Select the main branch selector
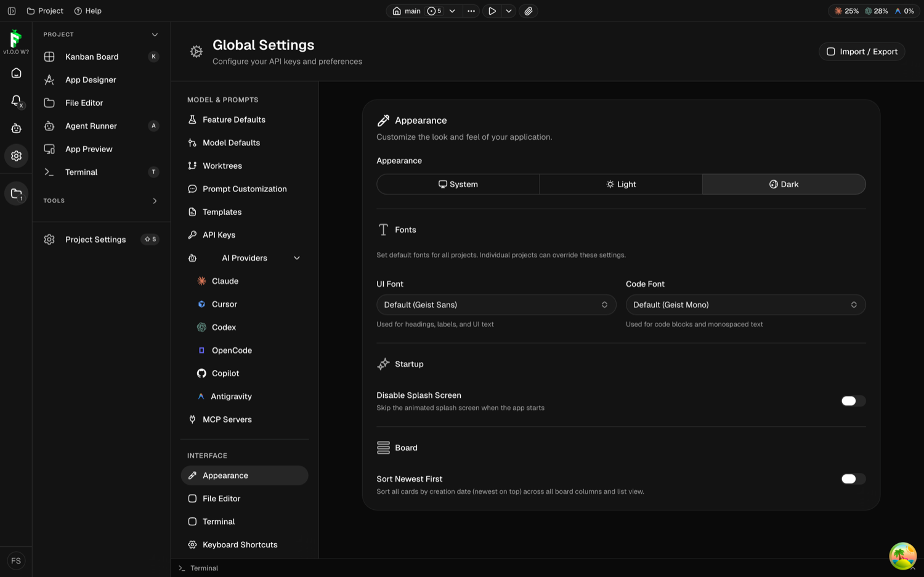The height and width of the screenshot is (577, 924). coord(407,11)
